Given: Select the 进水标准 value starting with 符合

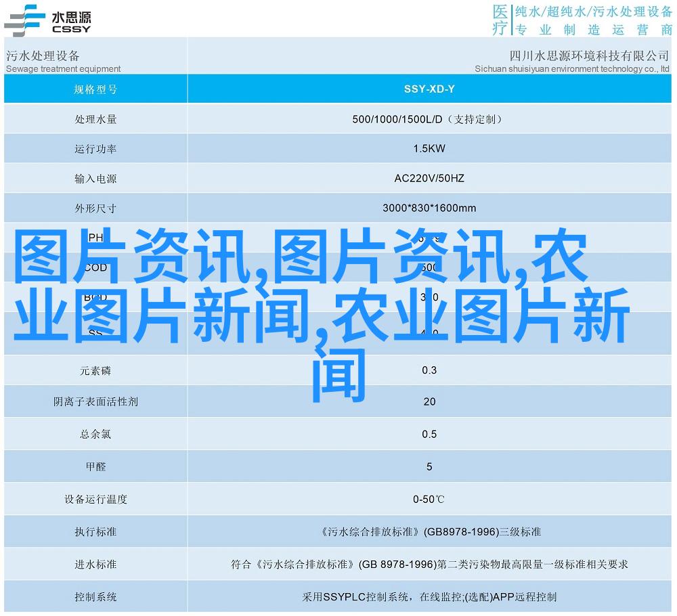Looking at the screenshot, I should tap(429, 564).
